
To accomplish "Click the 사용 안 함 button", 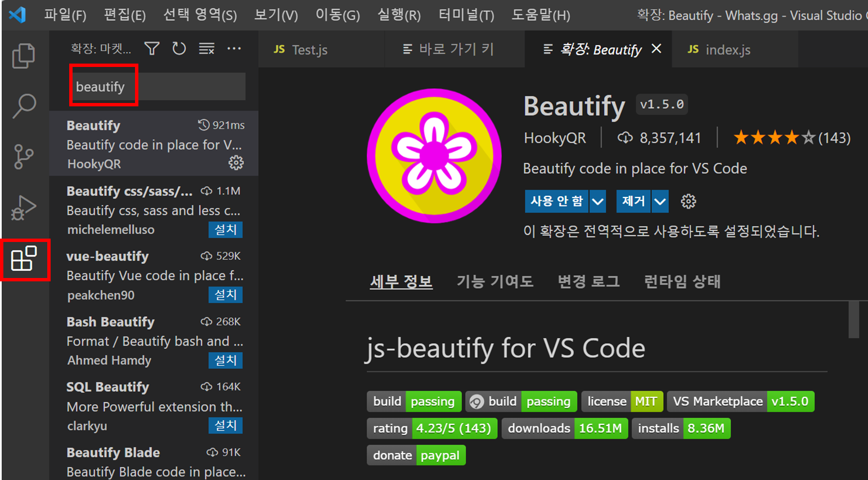I will (x=556, y=201).
